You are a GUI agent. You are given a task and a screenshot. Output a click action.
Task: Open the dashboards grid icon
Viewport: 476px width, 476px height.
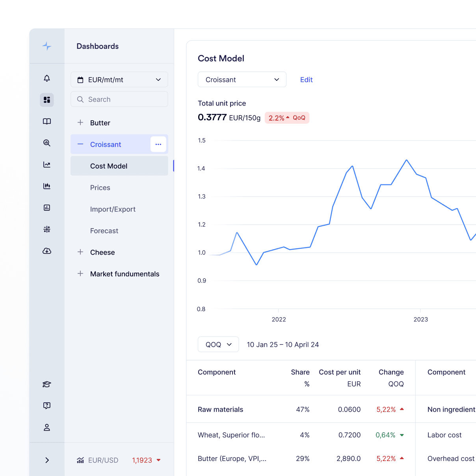click(47, 100)
